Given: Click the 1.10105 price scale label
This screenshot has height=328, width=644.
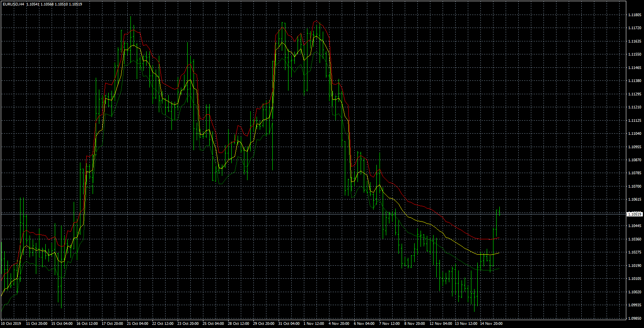Looking at the screenshot, I should [634, 279].
